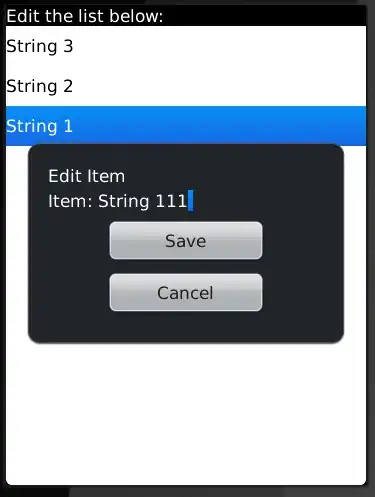Click the digit 1 in the highlighted row
The height and width of the screenshot is (497, 375).
point(68,126)
